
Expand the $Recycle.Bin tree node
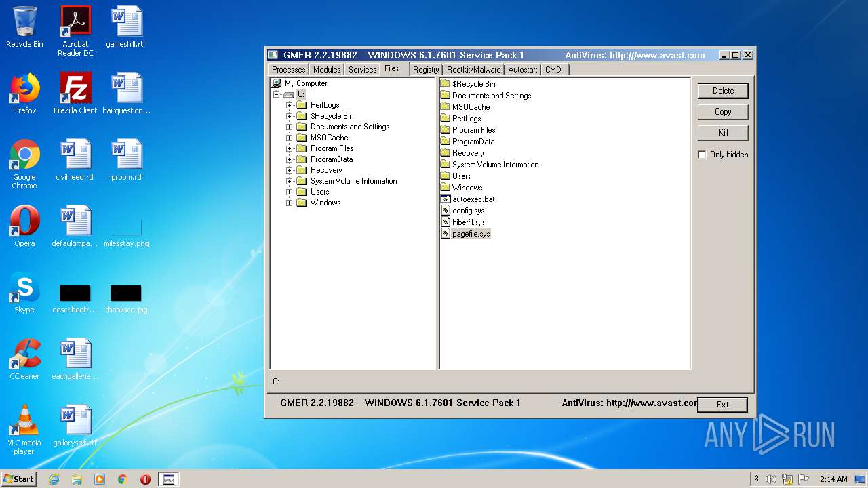point(289,116)
